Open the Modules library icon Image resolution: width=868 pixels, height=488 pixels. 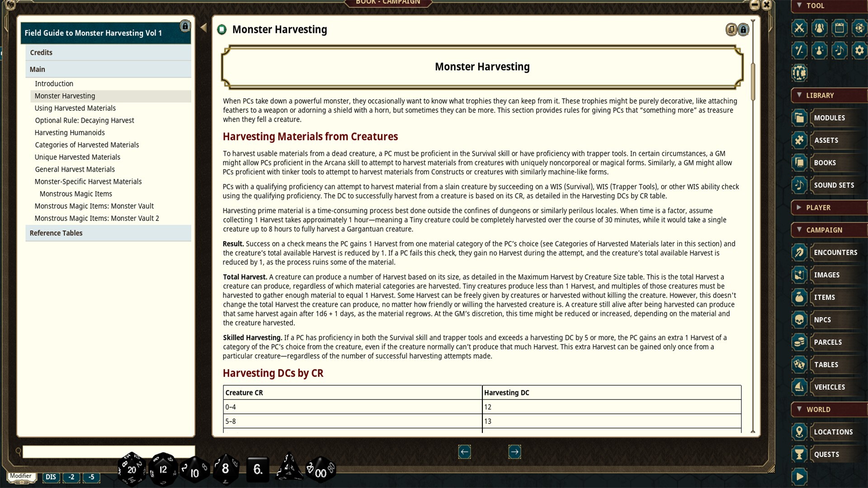(799, 117)
